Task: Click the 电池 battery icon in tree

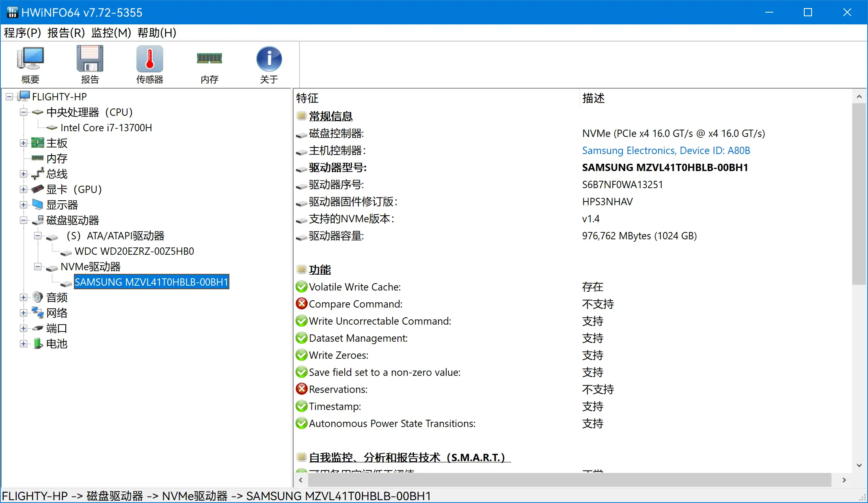Action: point(38,343)
